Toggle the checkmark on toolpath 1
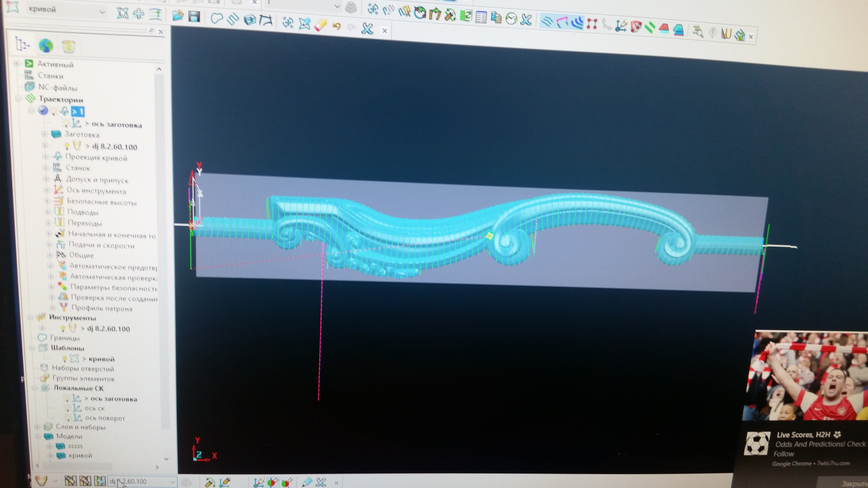 [x=43, y=110]
